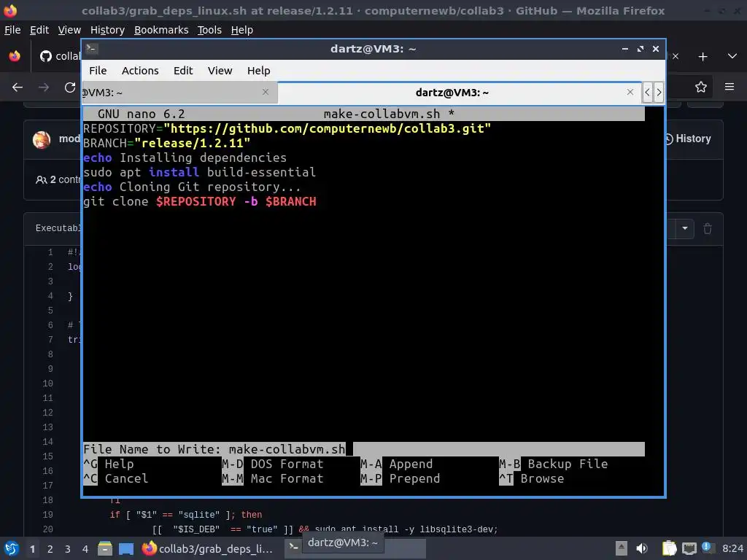Click line number 19 in GitHub code
This screenshot has width=747, height=560.
tap(47, 514)
